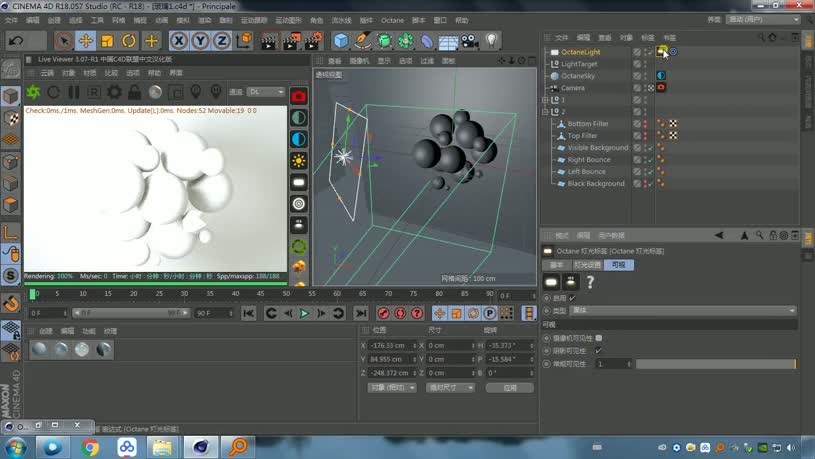Add a Light bulb object

[492, 41]
